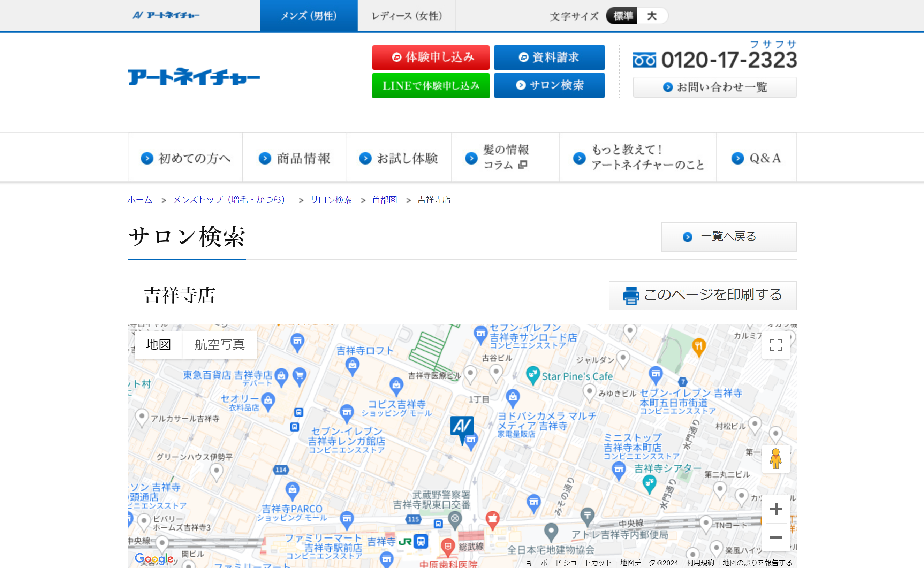Click 吉祥寺PARCO shopping pin

(x=293, y=491)
